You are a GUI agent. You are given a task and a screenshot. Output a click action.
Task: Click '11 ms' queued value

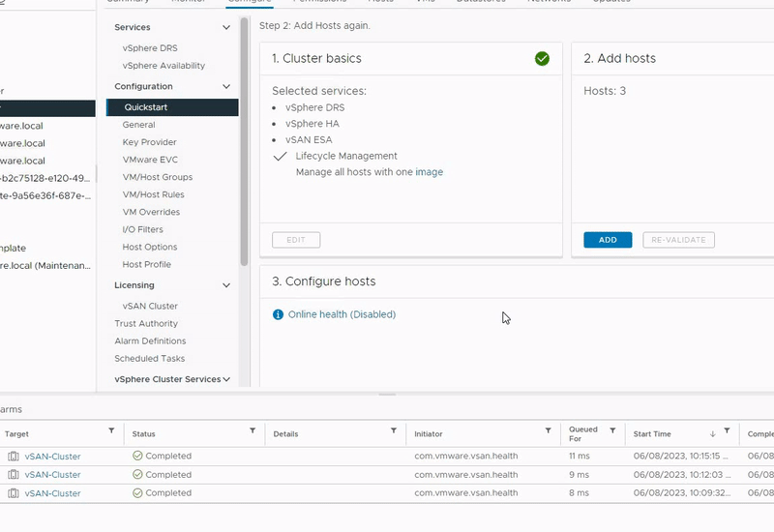[x=579, y=456]
